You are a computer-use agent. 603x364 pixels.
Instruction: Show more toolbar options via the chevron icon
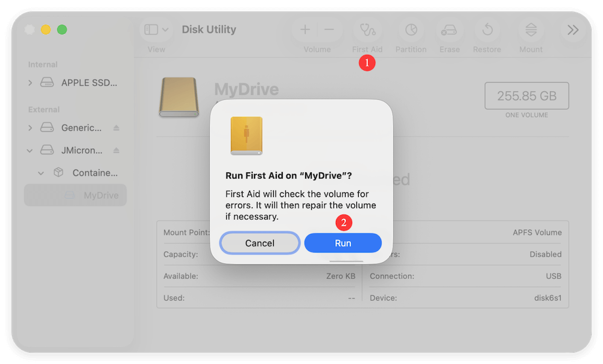(x=572, y=29)
